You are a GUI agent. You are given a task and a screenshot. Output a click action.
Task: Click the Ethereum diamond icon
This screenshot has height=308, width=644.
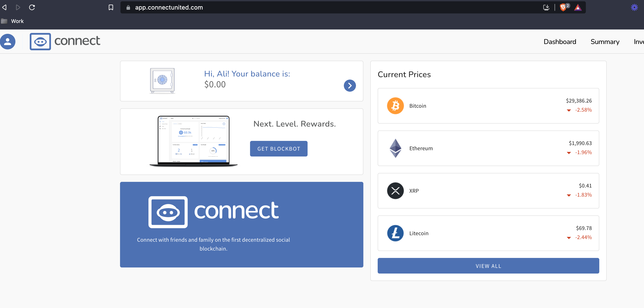click(395, 148)
